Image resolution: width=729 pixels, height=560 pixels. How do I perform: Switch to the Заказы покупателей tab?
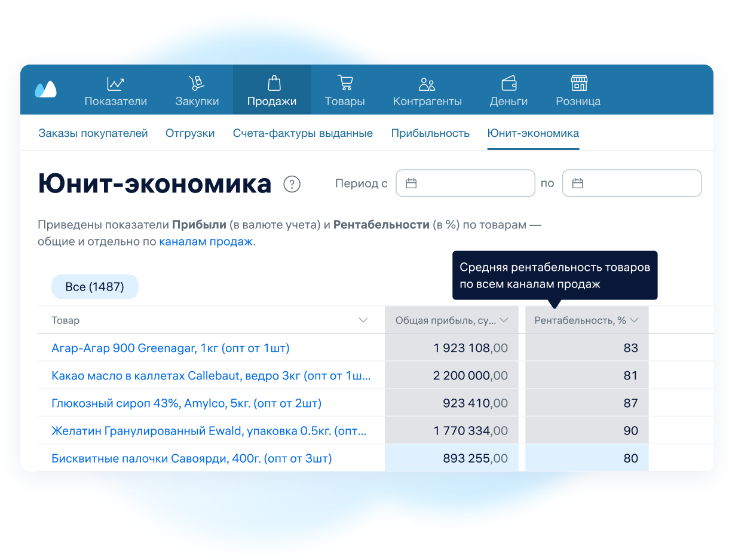[93, 133]
